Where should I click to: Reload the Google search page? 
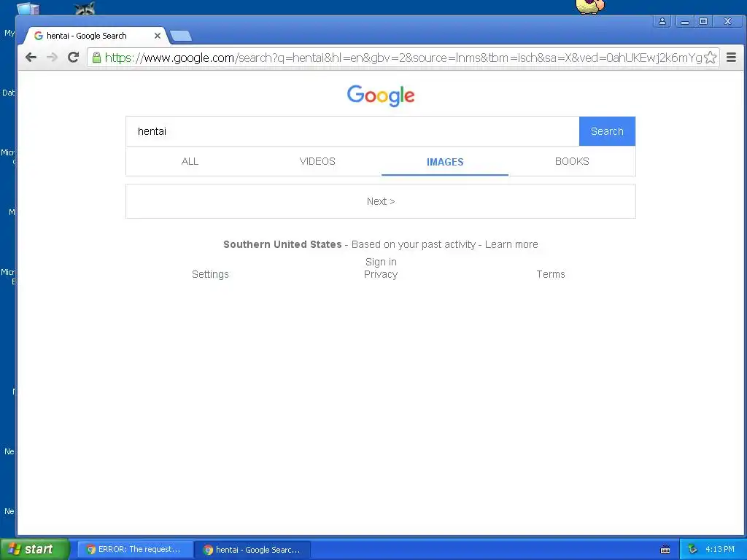click(x=73, y=58)
